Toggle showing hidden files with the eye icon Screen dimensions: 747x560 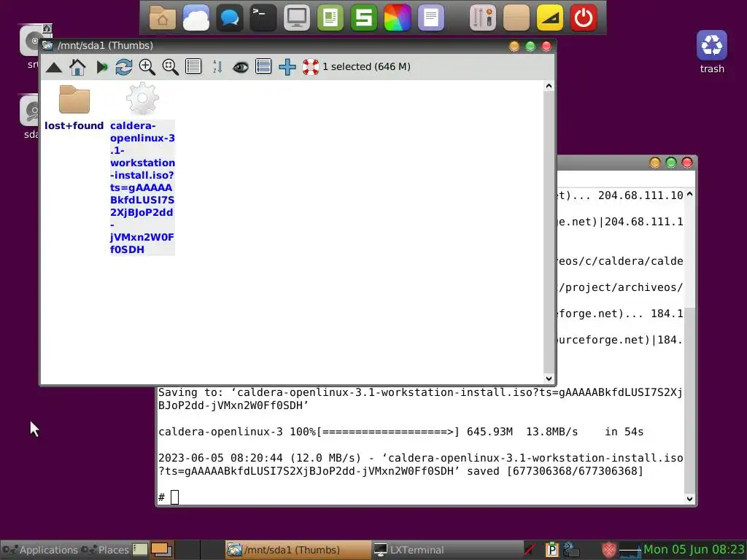pos(241,67)
